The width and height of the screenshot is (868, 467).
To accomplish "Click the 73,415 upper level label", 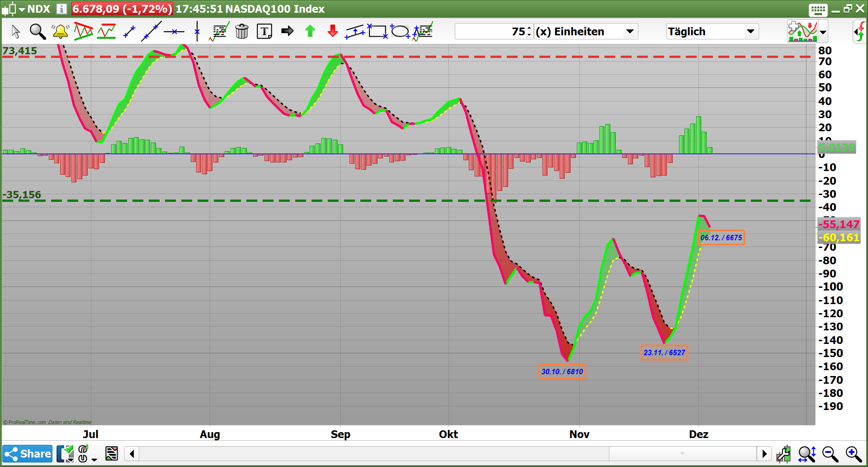I will click(19, 51).
